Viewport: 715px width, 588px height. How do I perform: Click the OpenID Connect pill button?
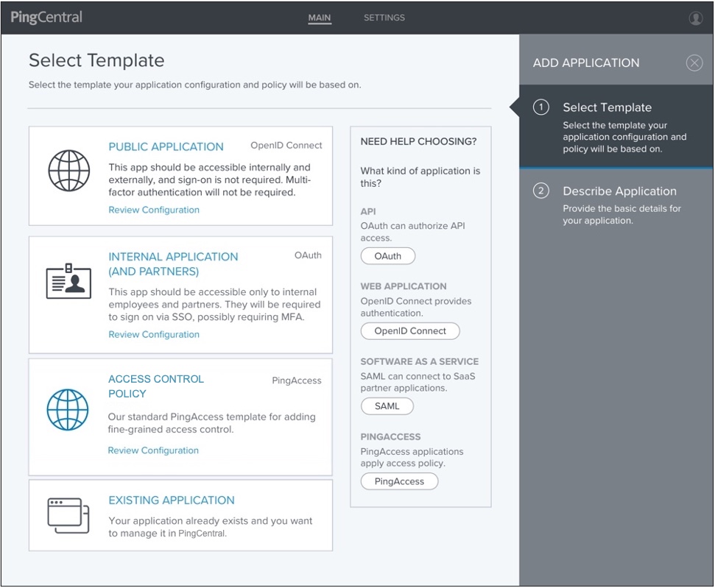click(x=410, y=330)
